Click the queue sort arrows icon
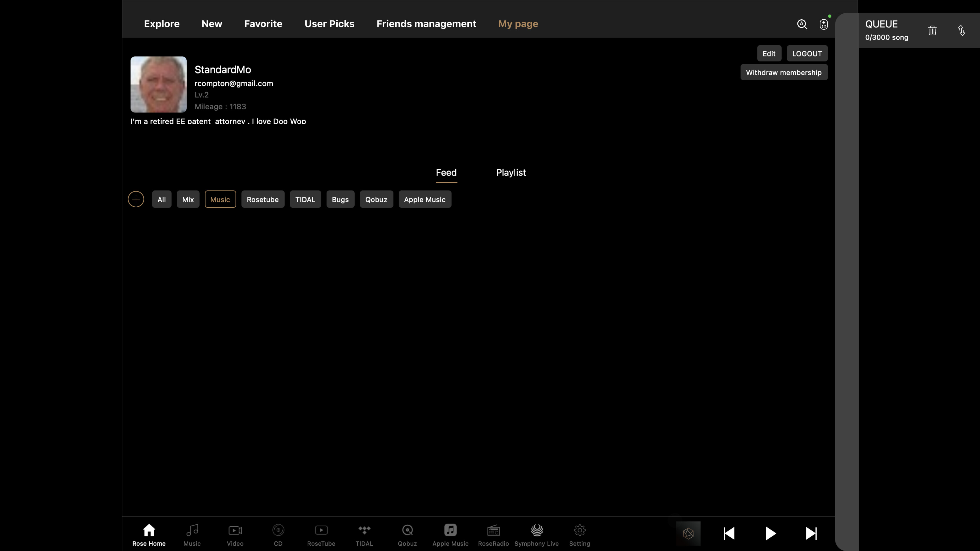980x551 pixels. coord(961,30)
